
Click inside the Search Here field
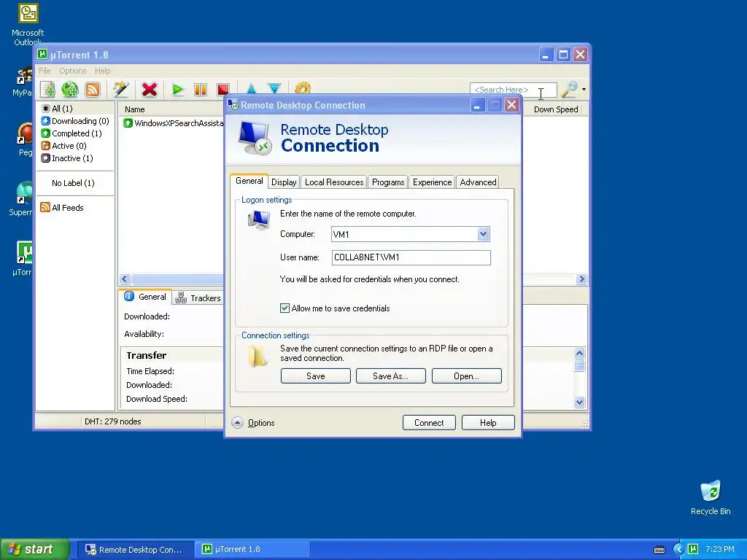[513, 90]
